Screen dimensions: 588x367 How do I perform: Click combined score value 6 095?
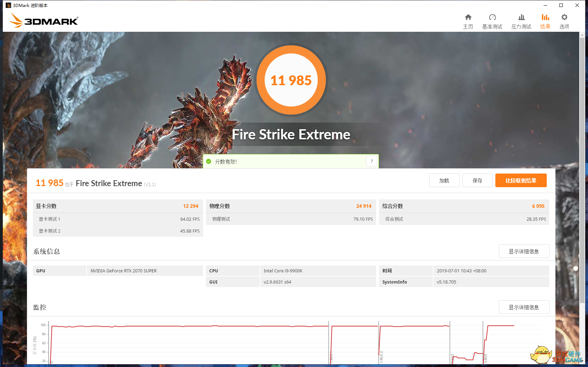[538, 206]
